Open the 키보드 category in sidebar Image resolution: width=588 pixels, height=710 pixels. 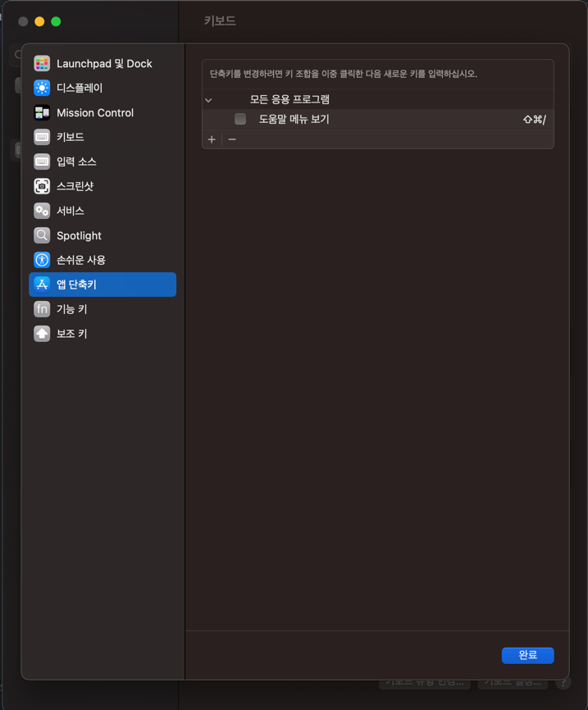(x=71, y=137)
